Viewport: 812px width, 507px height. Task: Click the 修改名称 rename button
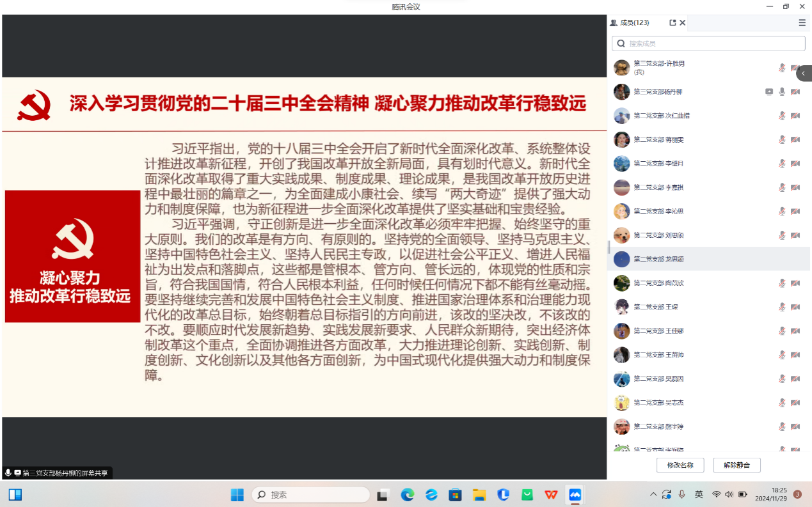click(680, 465)
